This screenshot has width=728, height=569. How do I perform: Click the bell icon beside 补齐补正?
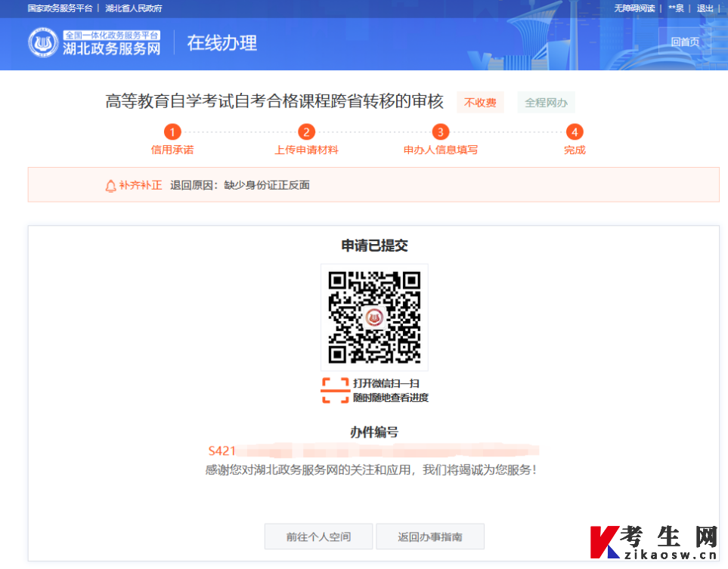[x=110, y=186]
